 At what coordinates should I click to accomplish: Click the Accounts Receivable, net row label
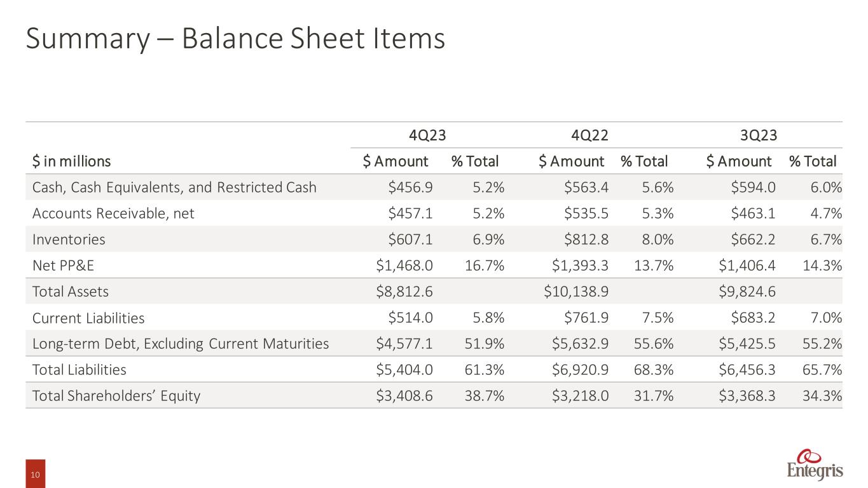click(113, 213)
